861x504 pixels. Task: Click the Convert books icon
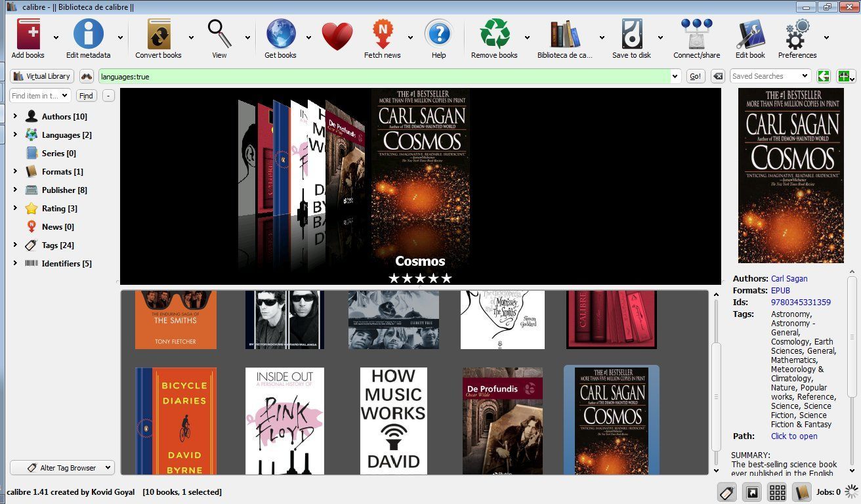tap(158, 34)
